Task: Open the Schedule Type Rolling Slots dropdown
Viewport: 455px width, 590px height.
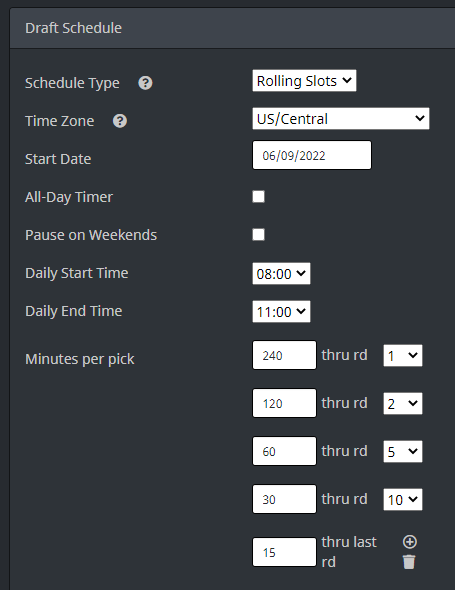Action: pyautogui.click(x=304, y=81)
